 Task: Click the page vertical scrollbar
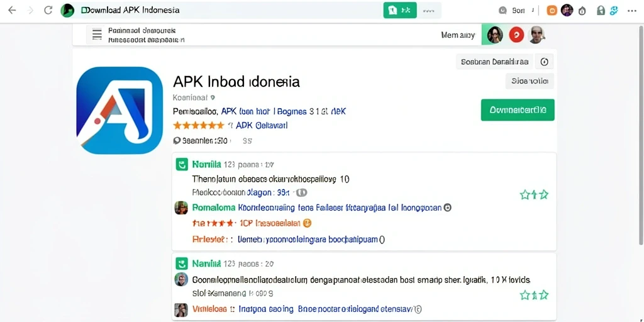click(x=641, y=136)
